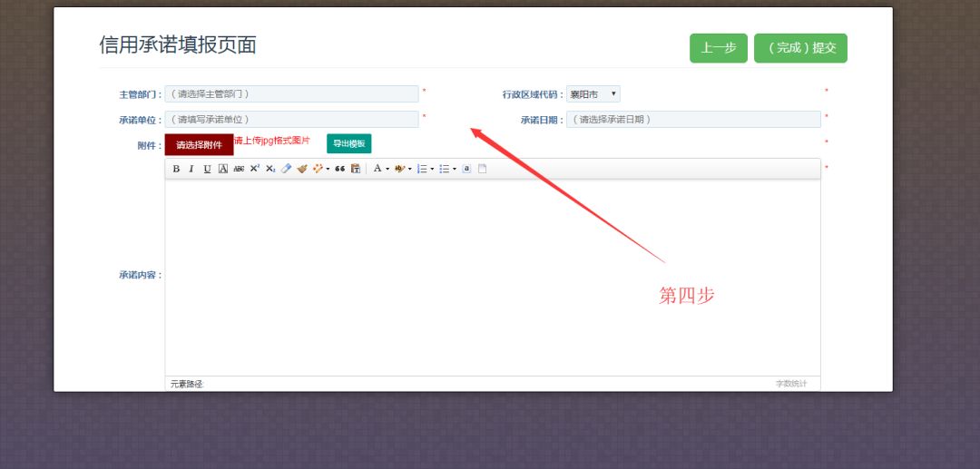Open the unordered list style dropdown

455,169
